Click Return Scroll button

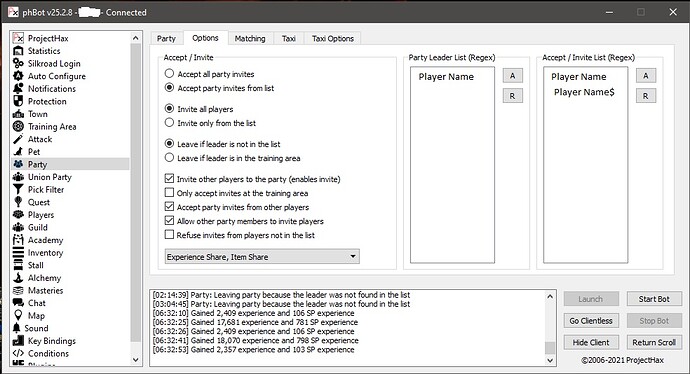(x=654, y=342)
